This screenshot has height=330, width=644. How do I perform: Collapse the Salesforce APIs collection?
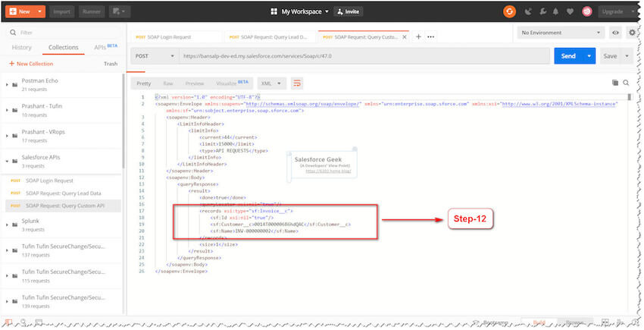coord(7,162)
